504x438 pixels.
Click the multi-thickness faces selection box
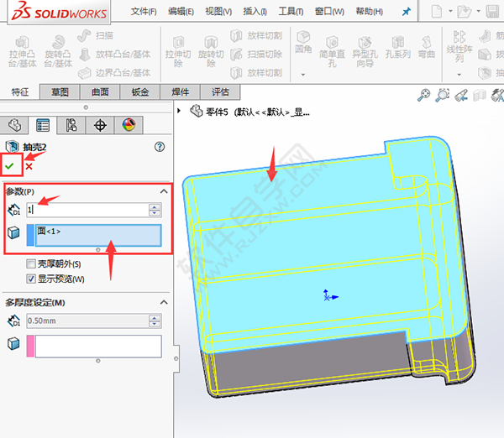tap(98, 347)
